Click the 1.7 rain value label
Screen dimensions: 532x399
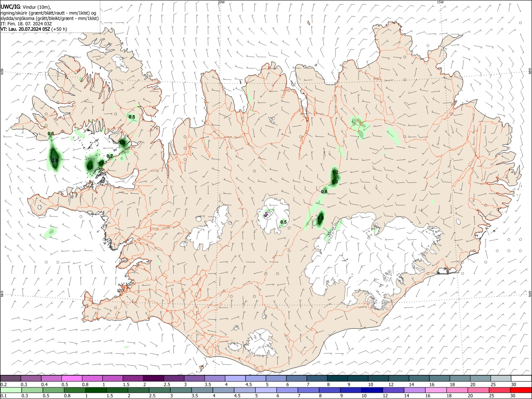101,163
